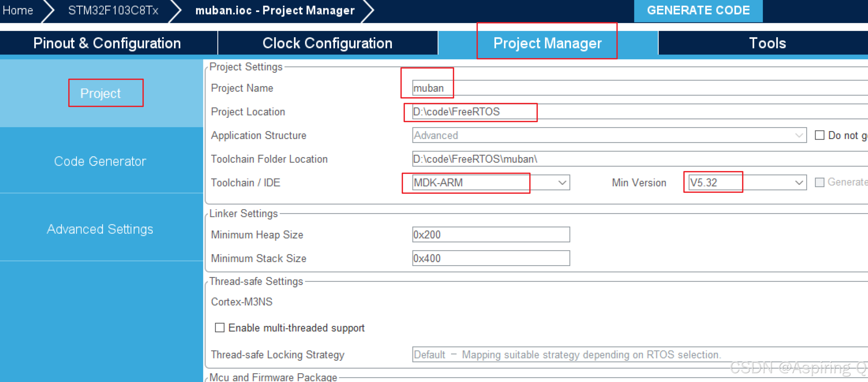Click the 'Toolchain Folder Location' label
Viewport: 868px width, 382px height.
click(x=269, y=159)
